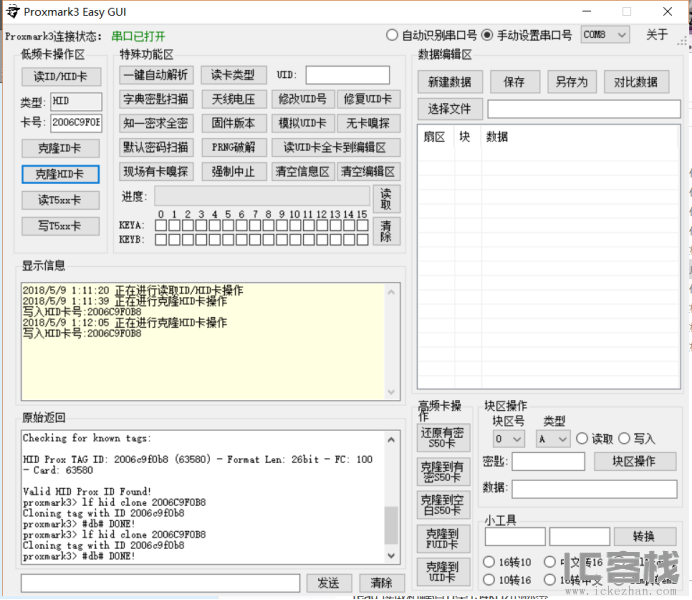The height and width of the screenshot is (600, 692).
Task: Check 天线电压 antenna voltage
Action: tap(233, 99)
